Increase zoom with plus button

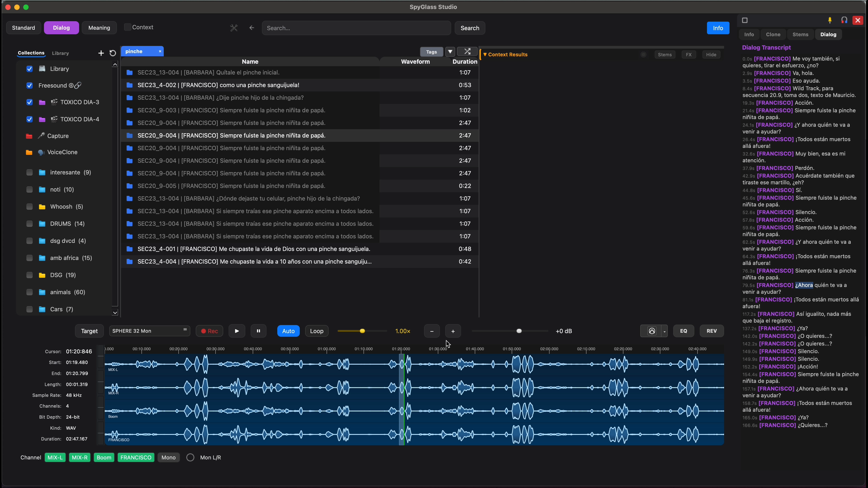pyautogui.click(x=453, y=331)
